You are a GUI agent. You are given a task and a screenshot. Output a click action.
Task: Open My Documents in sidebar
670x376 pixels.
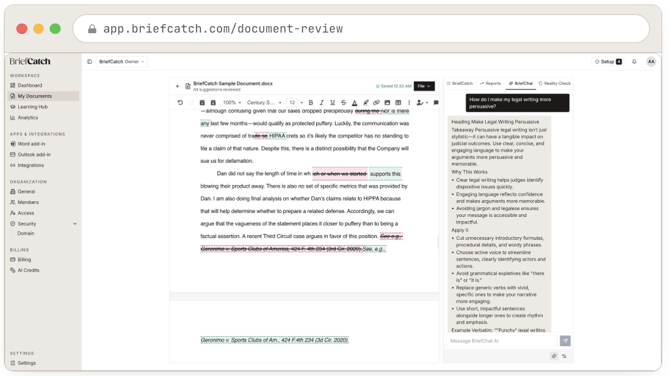43,96
